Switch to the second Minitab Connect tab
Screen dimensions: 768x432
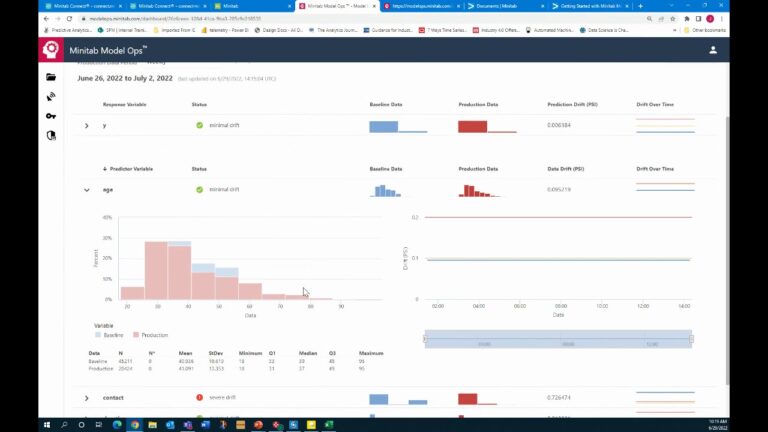tap(168, 6)
